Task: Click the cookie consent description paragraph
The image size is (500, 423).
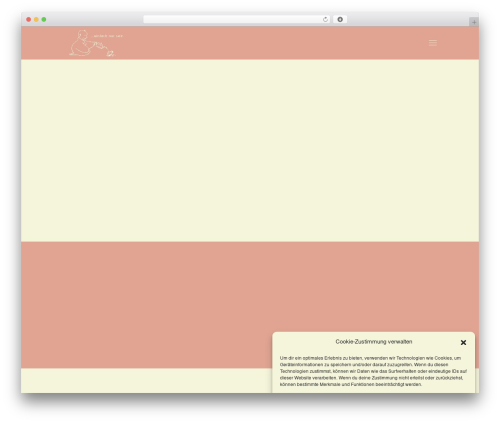Action: 373,371
